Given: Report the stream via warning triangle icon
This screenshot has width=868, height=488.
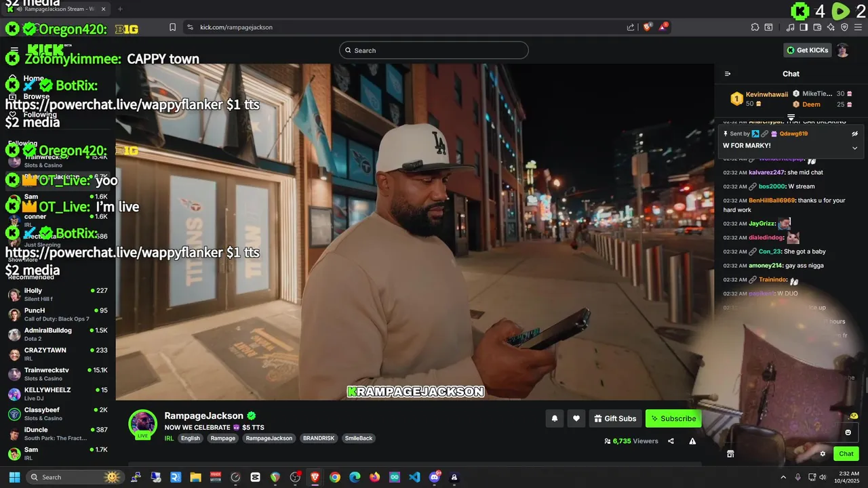Looking at the screenshot, I should tap(692, 441).
